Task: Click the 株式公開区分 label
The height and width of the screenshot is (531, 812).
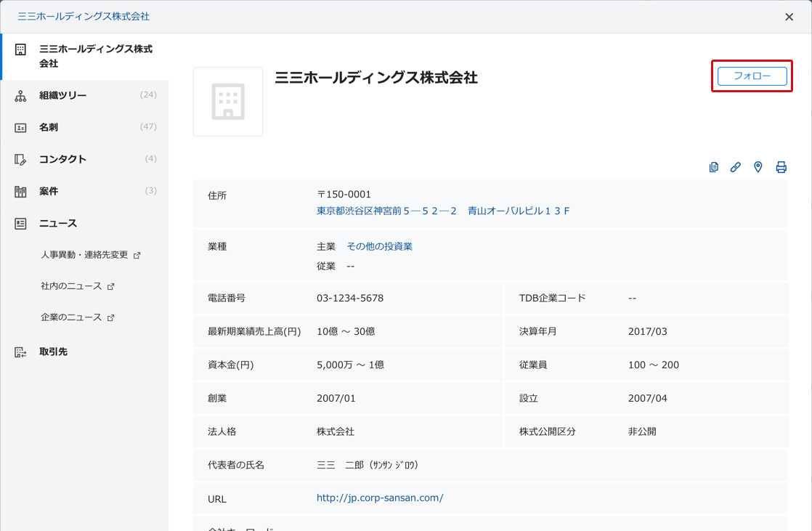Action: 548,431
